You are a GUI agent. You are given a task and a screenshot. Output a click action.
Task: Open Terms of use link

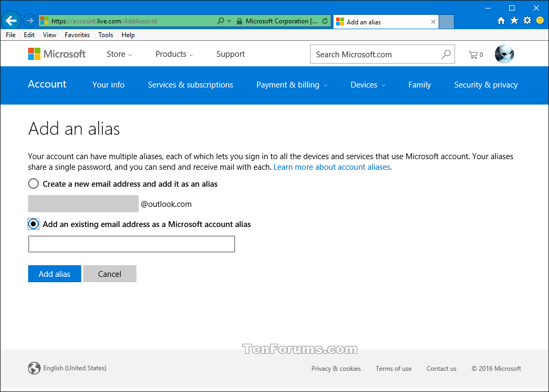pyautogui.click(x=393, y=369)
